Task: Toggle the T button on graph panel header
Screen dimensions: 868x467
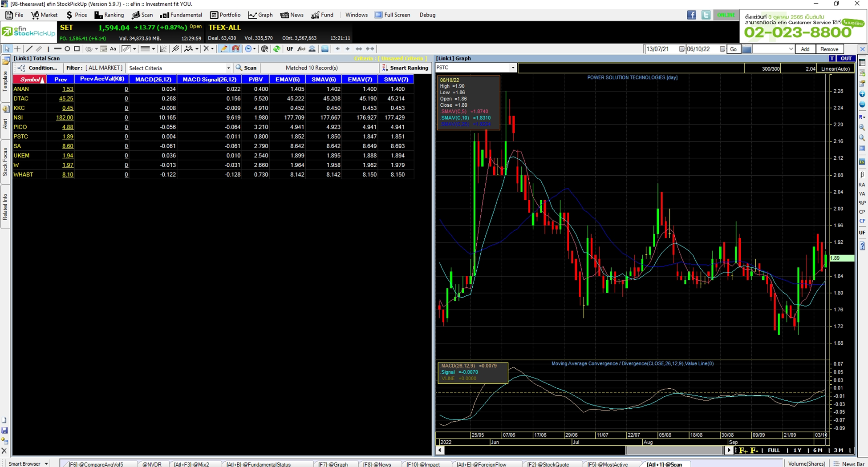Action: click(x=832, y=58)
